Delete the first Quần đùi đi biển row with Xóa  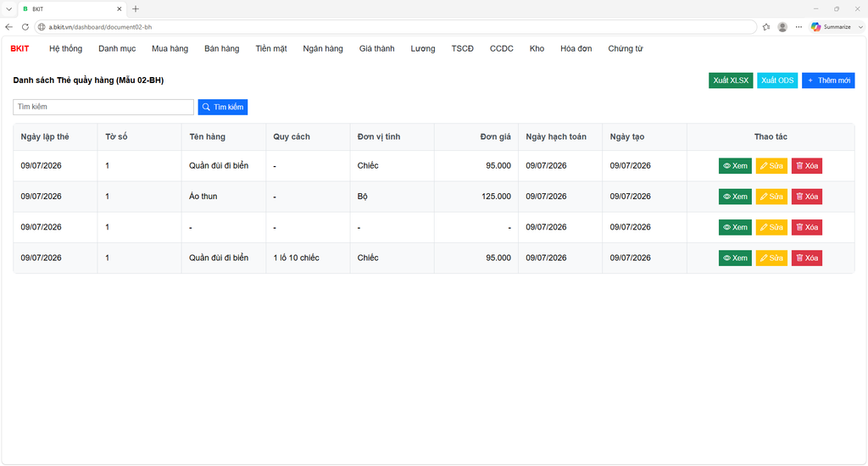click(807, 166)
